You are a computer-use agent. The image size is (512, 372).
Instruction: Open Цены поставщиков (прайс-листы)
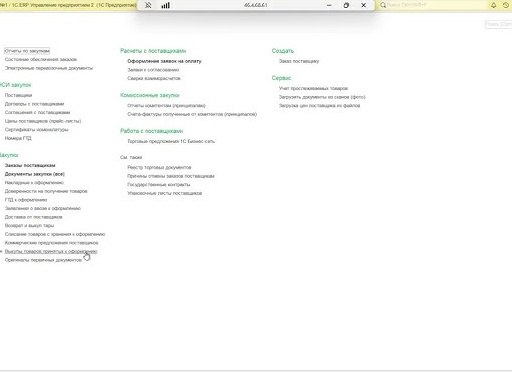pos(43,121)
